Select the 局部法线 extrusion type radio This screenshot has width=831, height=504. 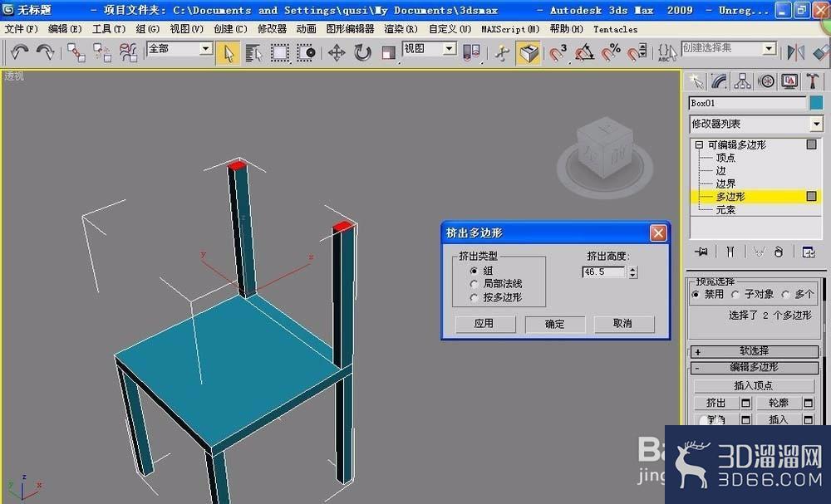tap(474, 284)
